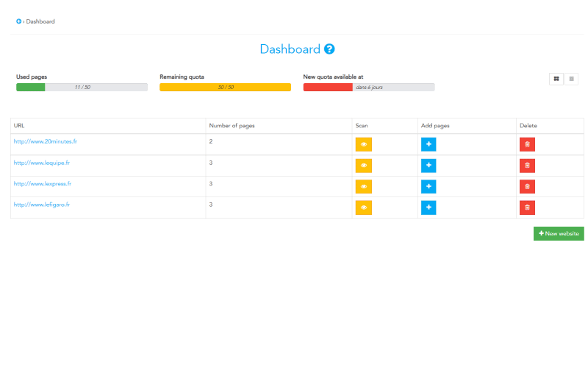588x390 pixels.
Task: Click the home icon in the breadcrumb
Action: click(x=19, y=21)
